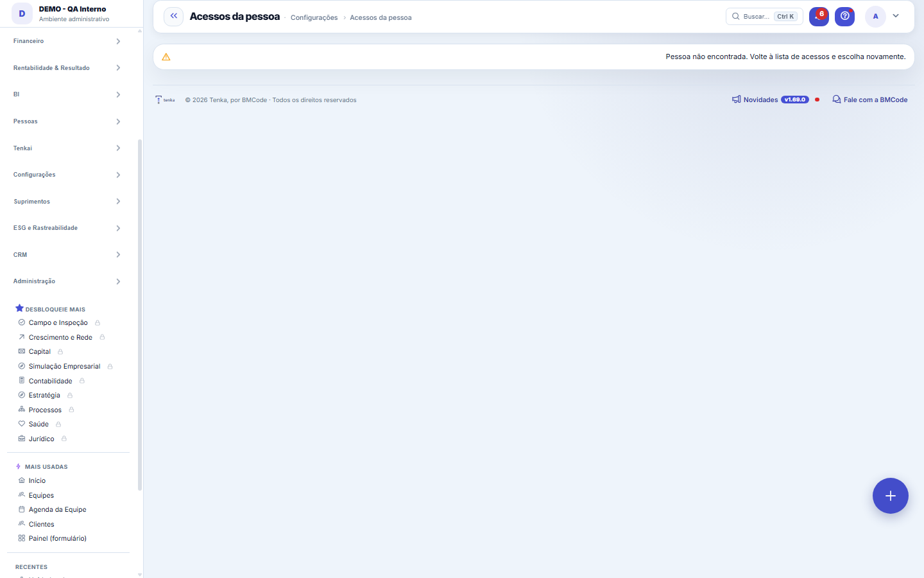Click the user avatar letter A

875,16
